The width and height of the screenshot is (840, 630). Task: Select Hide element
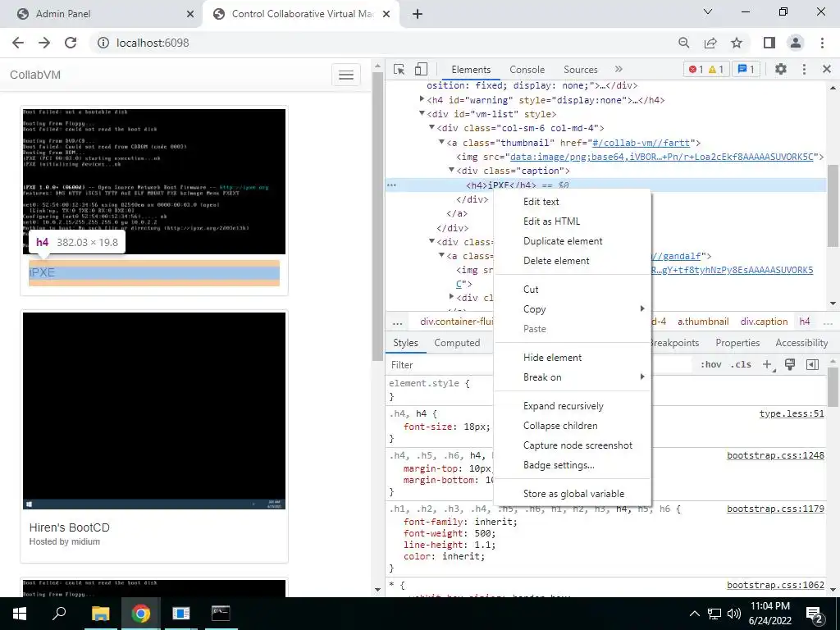572,358
